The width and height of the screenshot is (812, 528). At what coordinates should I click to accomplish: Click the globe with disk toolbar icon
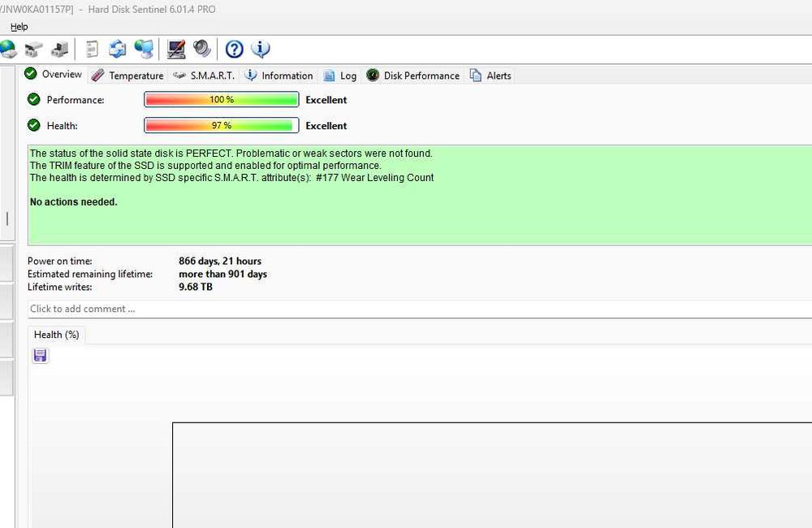8,50
